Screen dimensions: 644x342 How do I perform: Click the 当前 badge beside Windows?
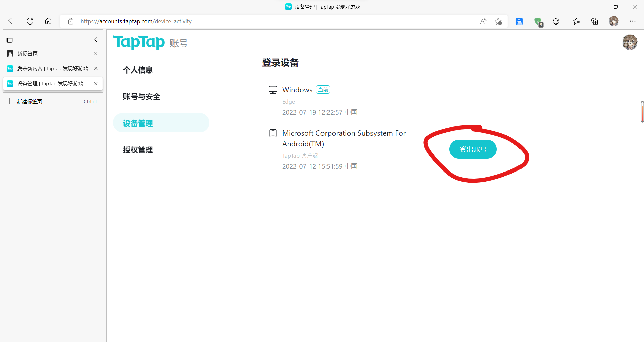pos(323,90)
